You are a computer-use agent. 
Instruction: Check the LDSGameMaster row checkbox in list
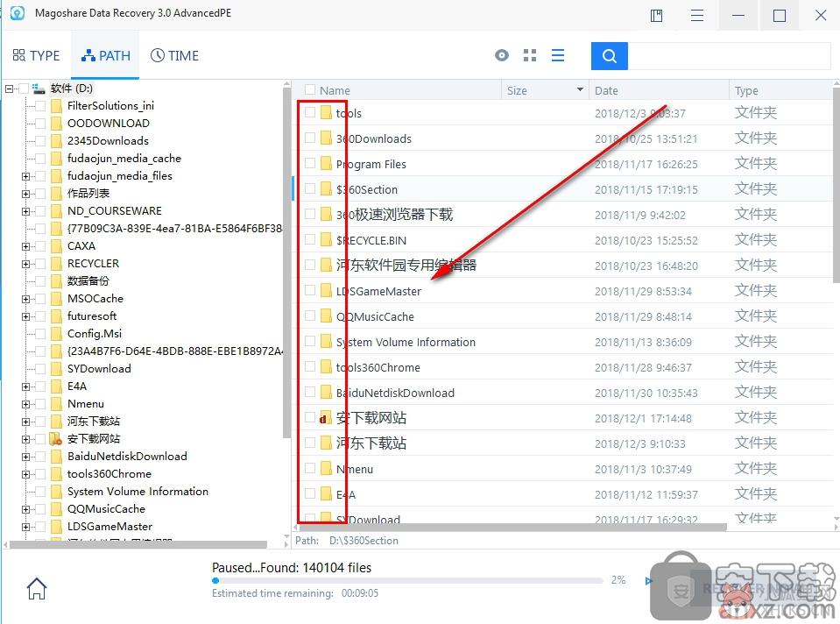[x=310, y=290]
